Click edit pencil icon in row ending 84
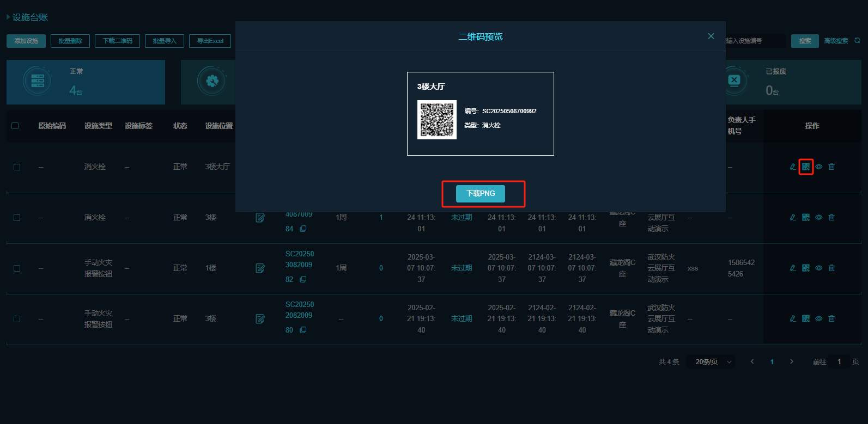This screenshot has width=868, height=424. tap(793, 217)
